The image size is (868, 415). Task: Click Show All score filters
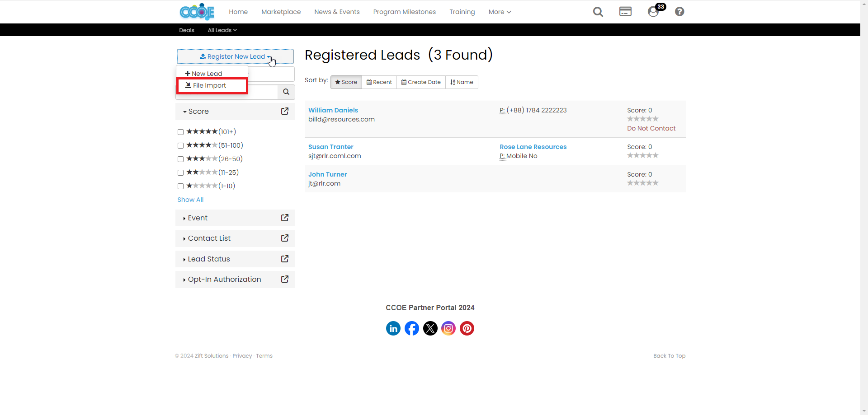(190, 200)
